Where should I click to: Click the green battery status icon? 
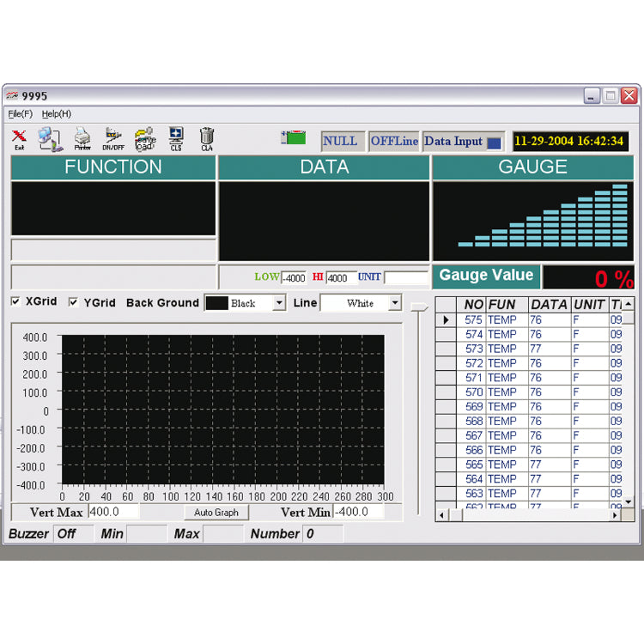pos(294,137)
